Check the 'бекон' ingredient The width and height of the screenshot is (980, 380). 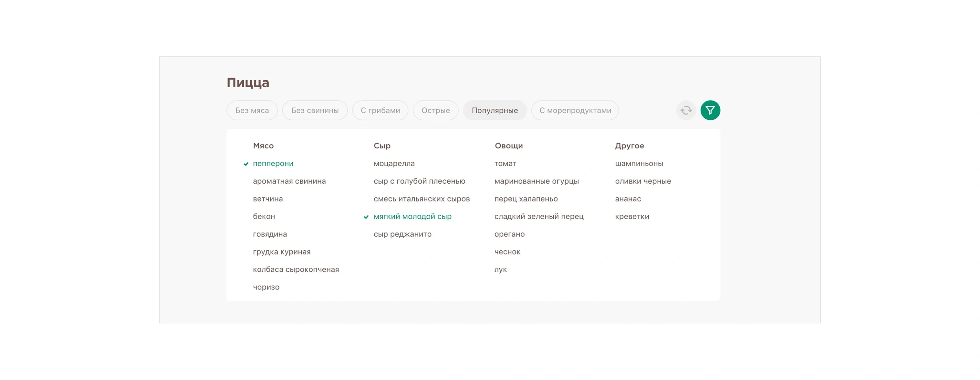pos(264,216)
